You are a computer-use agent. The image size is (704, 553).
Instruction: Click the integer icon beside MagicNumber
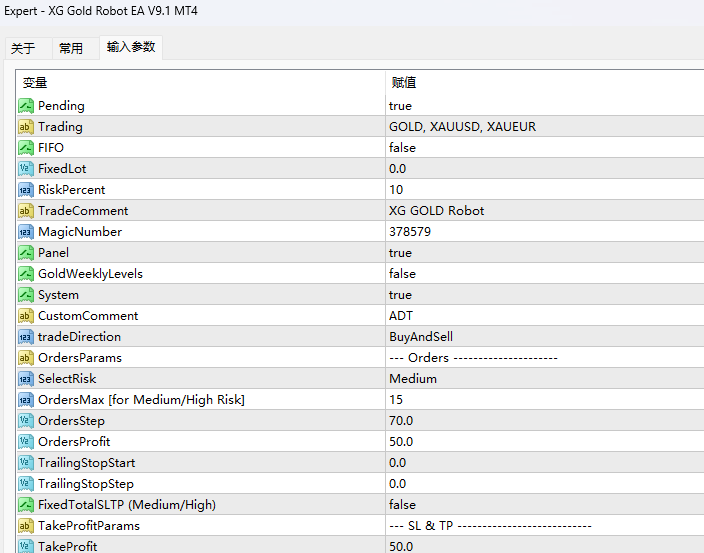(x=26, y=232)
